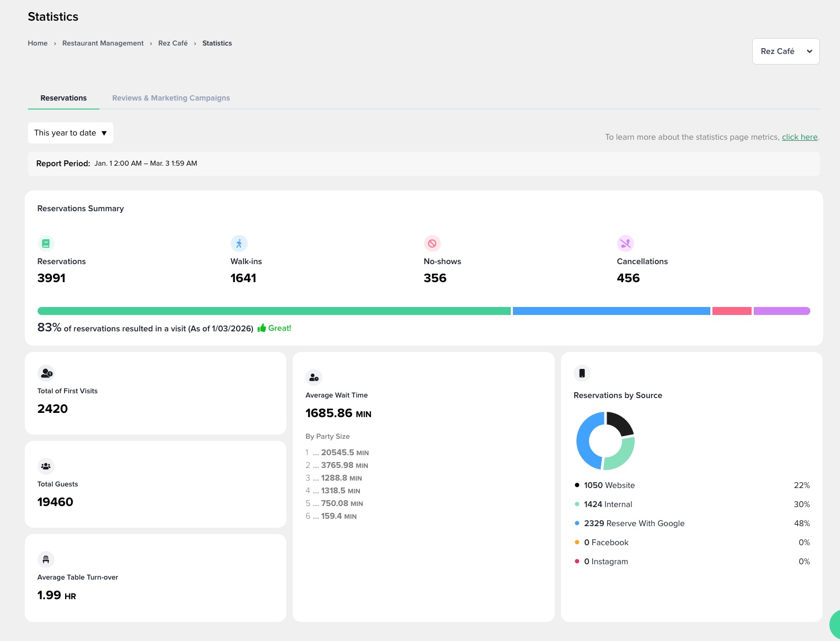
Task: Open the Rez Café restaurant selector dropdown
Action: (x=785, y=51)
